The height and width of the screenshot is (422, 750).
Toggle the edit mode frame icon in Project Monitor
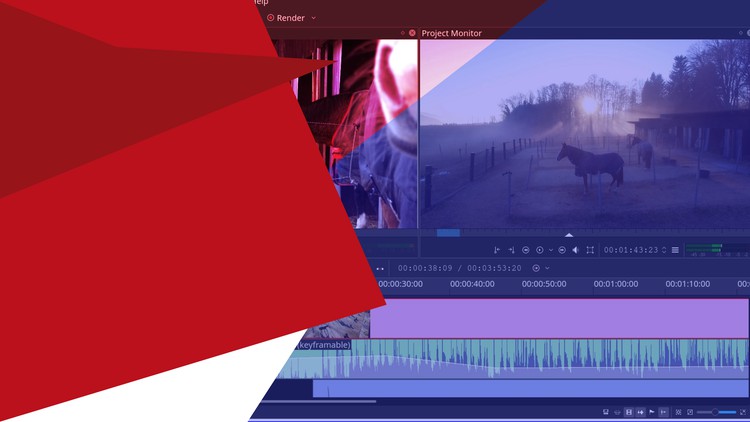[x=590, y=250]
